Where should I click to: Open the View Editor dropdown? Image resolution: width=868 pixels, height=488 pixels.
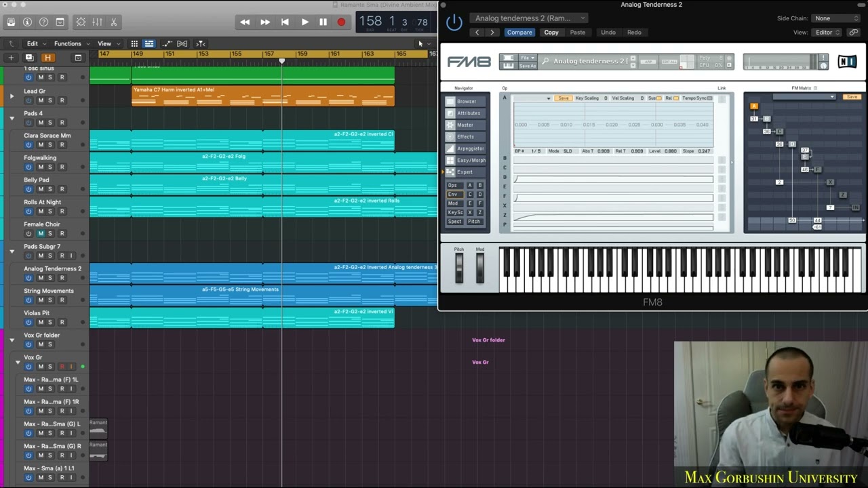[x=827, y=32]
